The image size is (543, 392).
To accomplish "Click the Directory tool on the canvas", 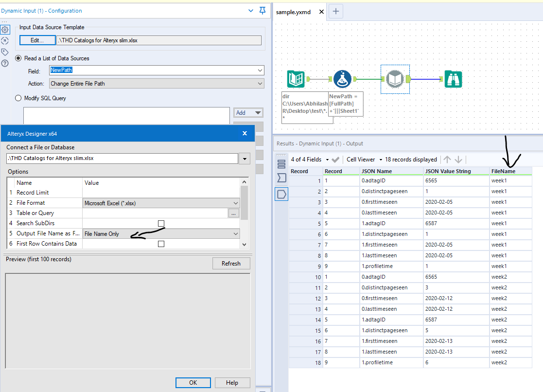I will coord(296,79).
